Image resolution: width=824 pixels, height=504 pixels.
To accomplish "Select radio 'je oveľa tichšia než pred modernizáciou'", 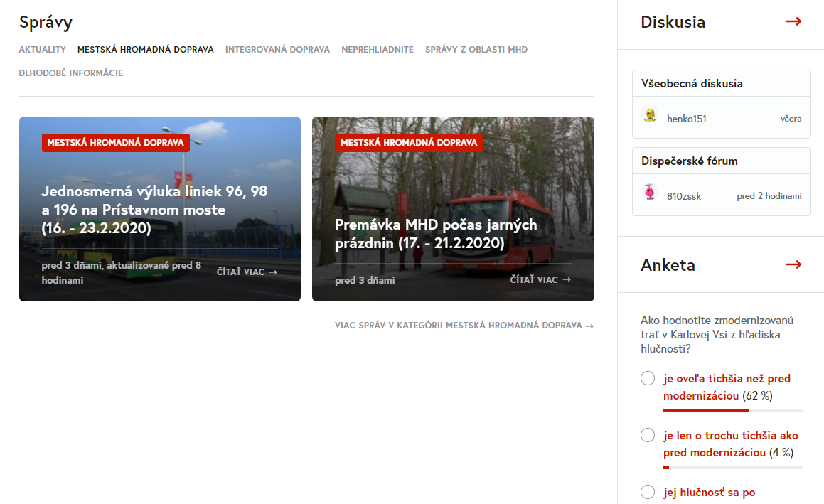I will click(x=648, y=378).
